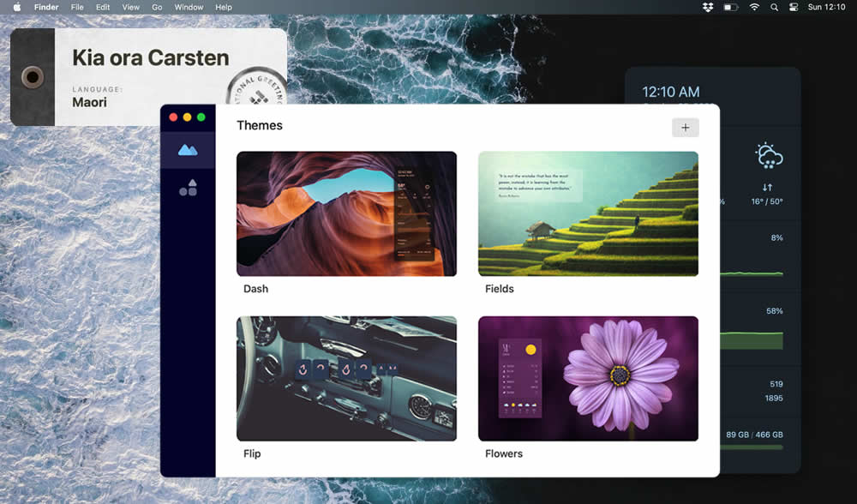Screen dimensions: 857x504
Task: Select the Fields theme thumbnail
Action: pos(588,213)
